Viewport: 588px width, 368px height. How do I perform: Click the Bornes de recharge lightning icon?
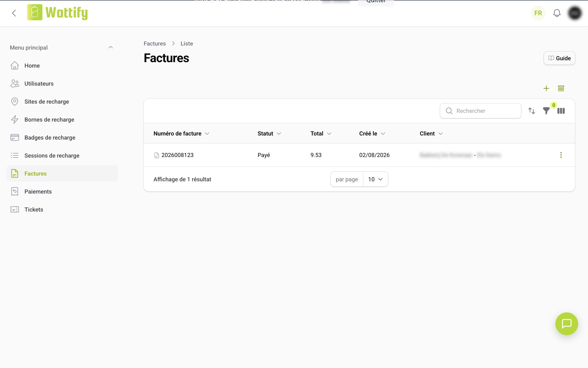pyautogui.click(x=15, y=119)
